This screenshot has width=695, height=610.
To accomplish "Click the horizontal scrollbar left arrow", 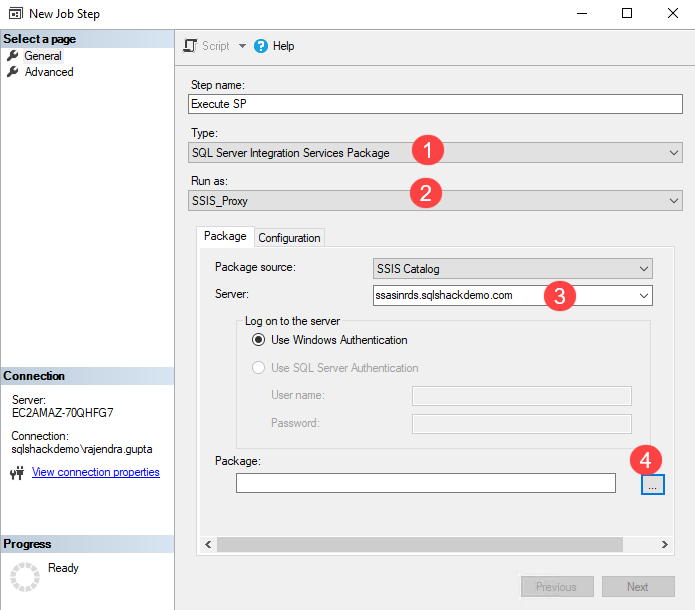I will point(208,544).
